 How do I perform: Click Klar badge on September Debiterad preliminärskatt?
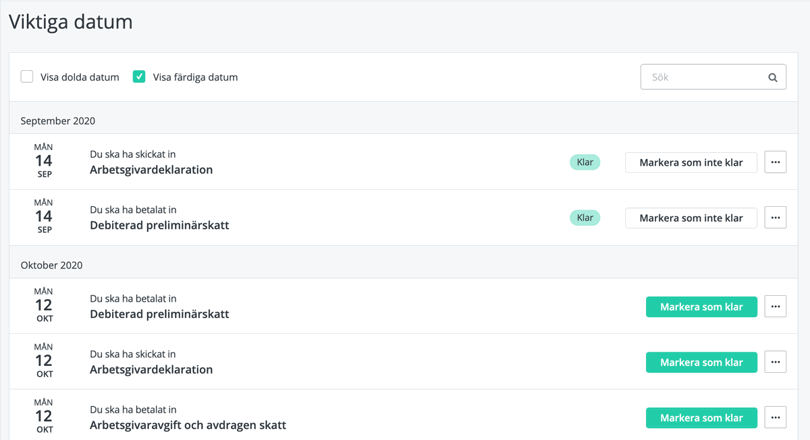coord(585,217)
